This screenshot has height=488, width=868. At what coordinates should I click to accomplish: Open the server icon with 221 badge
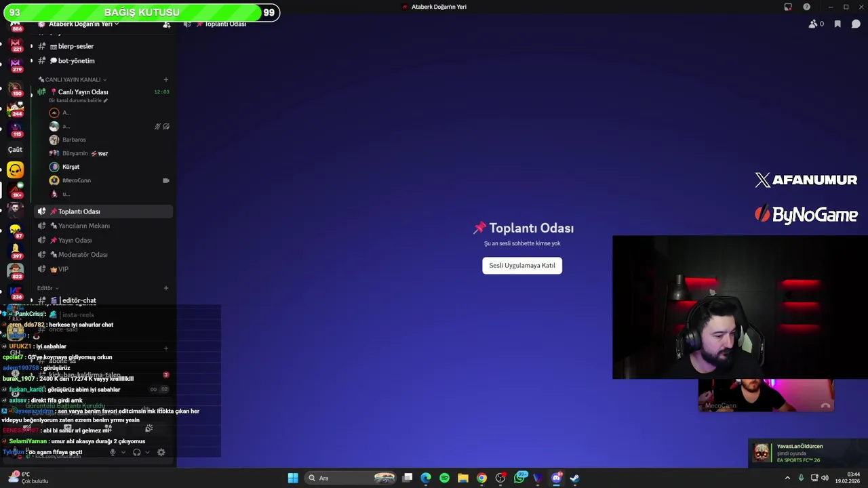click(x=16, y=45)
